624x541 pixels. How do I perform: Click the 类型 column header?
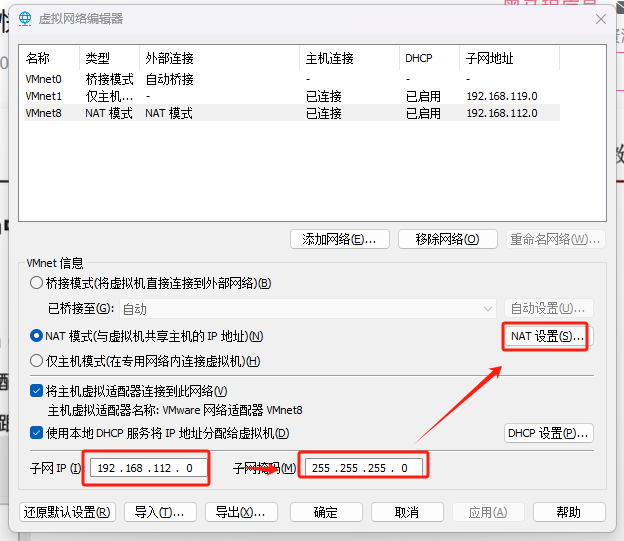109,59
